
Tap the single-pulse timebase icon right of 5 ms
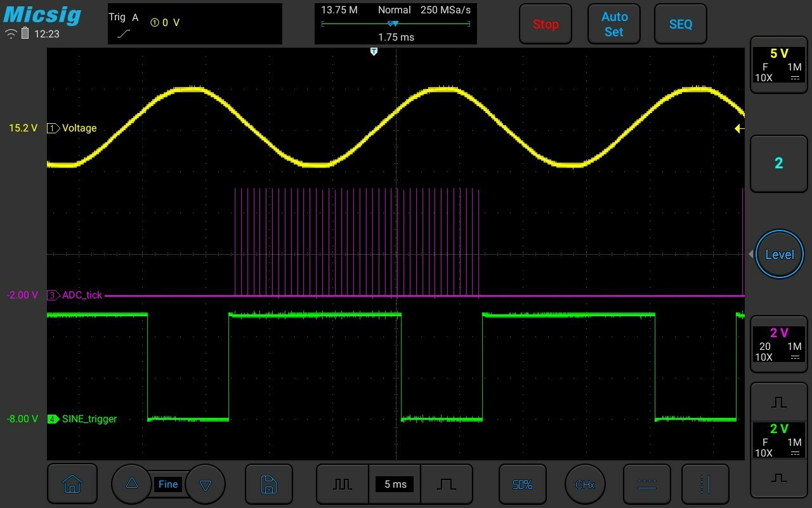pyautogui.click(x=447, y=485)
